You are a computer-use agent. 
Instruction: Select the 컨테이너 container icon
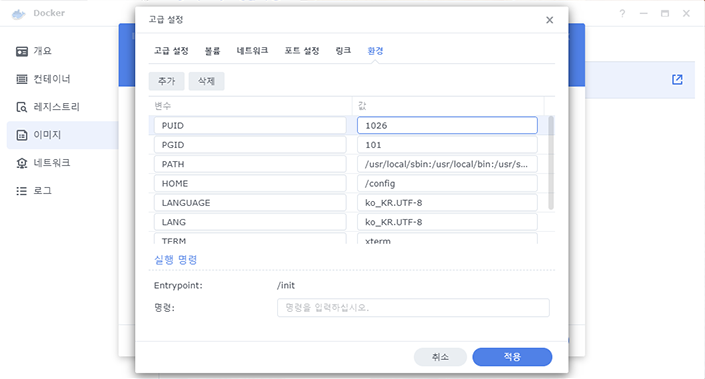pyautogui.click(x=22, y=79)
